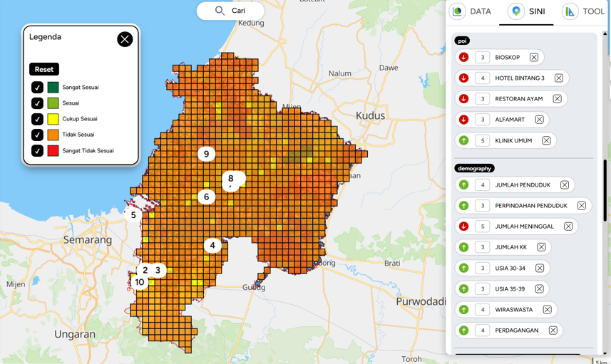Remove the HOTEL BINTANG 3 item
This screenshot has height=364, width=611.
click(x=558, y=78)
